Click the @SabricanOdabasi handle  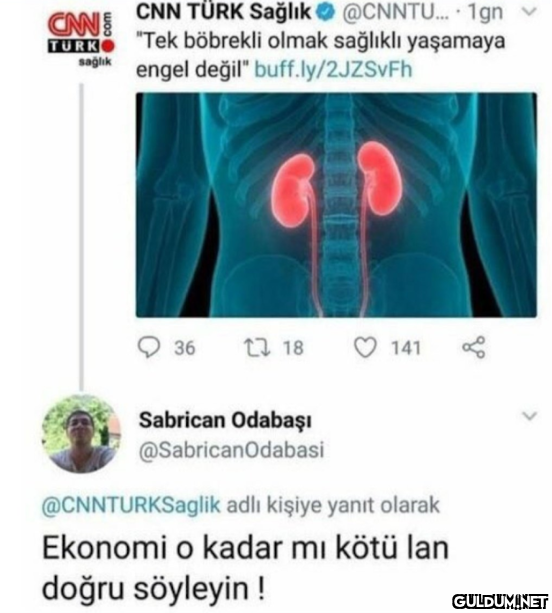click(232, 450)
